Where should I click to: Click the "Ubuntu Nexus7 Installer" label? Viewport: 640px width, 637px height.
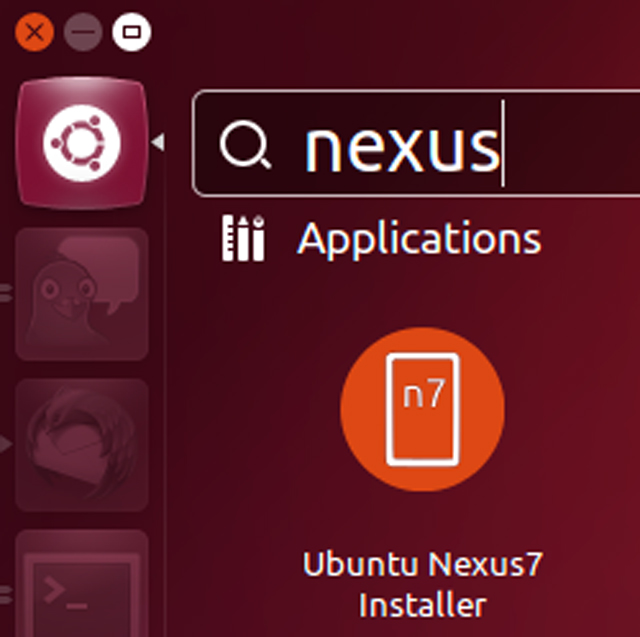pyautogui.click(x=423, y=584)
